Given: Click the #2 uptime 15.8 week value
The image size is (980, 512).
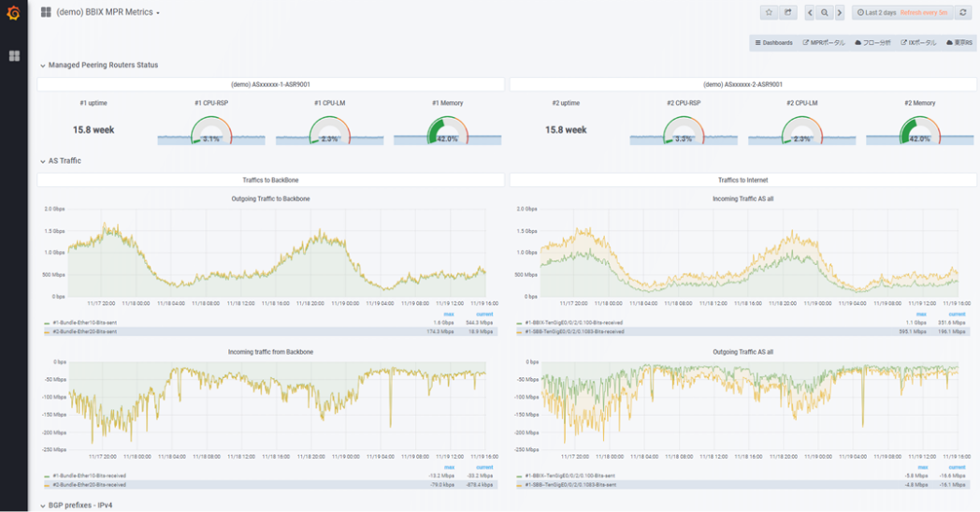Looking at the screenshot, I should (566, 129).
